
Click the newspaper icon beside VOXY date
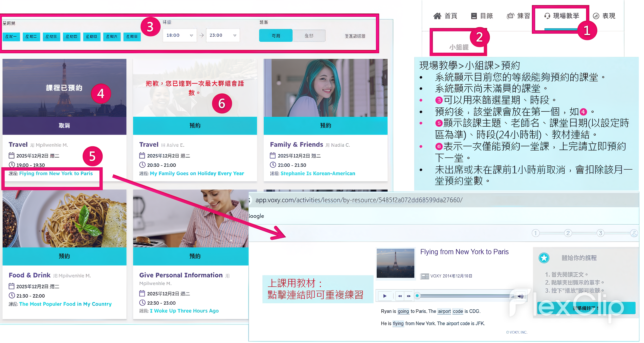425,276
